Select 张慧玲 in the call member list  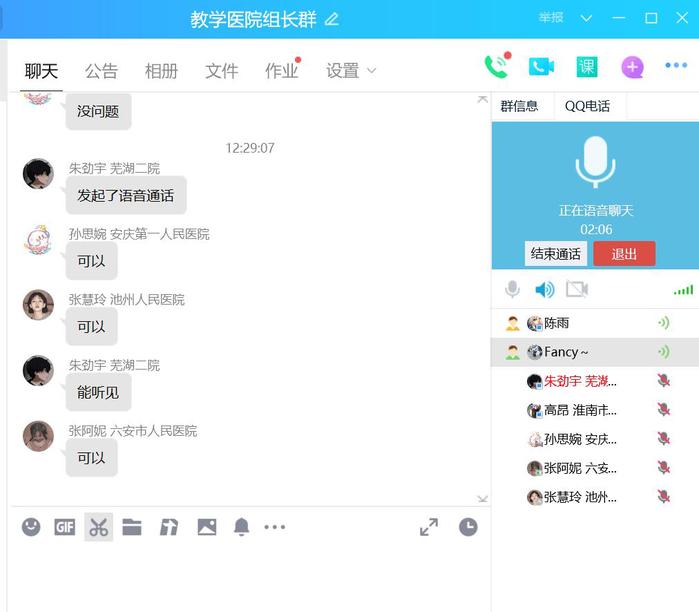pos(595,497)
